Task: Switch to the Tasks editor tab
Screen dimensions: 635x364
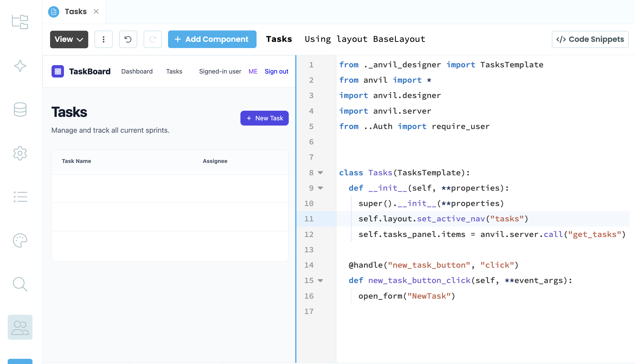Action: coord(76,11)
